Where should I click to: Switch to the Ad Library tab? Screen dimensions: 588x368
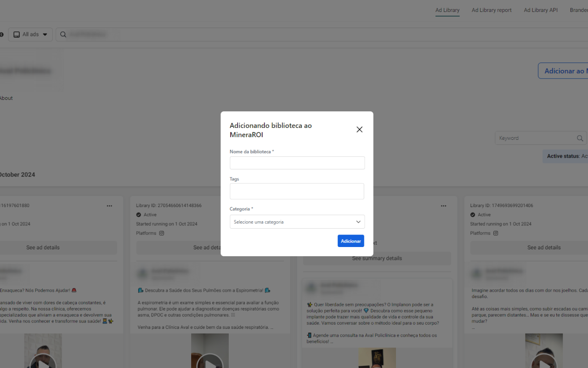coord(447,10)
